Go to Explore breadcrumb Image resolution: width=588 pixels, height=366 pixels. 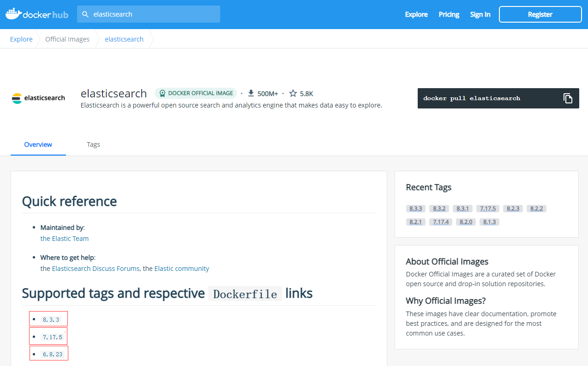click(x=21, y=39)
